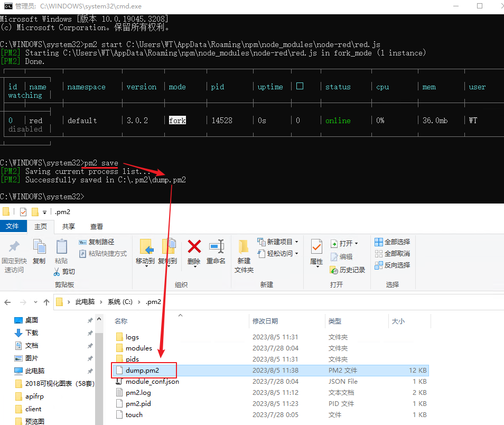
Task: Click the new folder icon in quick access toolbar
Action: (35, 212)
